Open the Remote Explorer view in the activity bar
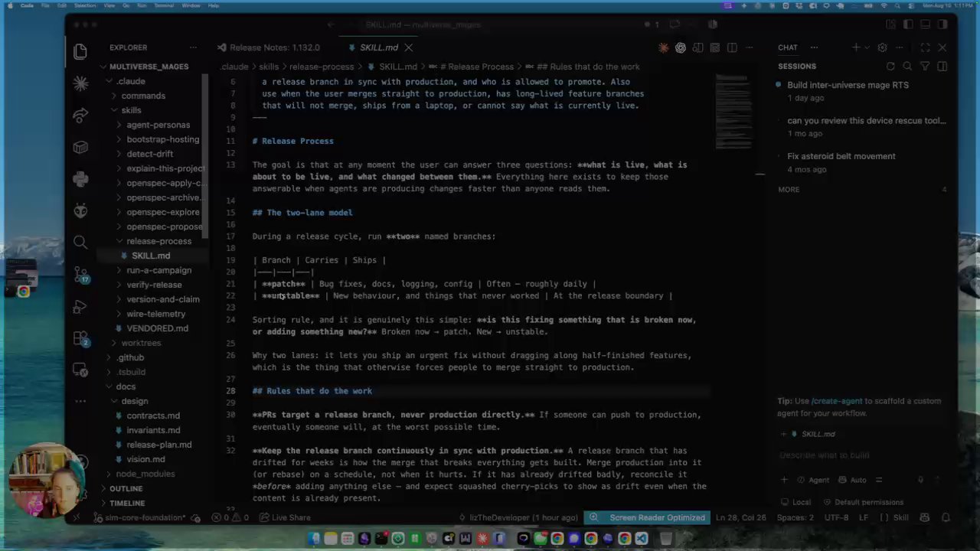 coord(80,370)
